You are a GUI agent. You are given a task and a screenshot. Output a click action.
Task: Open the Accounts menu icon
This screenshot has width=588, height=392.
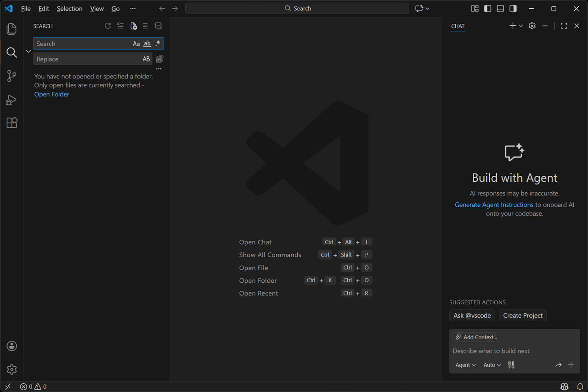coord(11,346)
